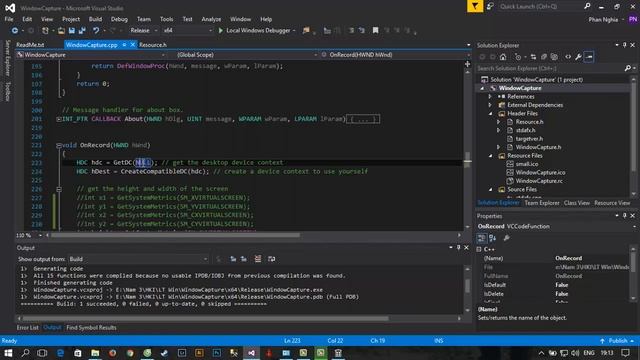Screen dimensions: 640x360
Task: Open the Release configuration dropdown
Action: (143, 31)
